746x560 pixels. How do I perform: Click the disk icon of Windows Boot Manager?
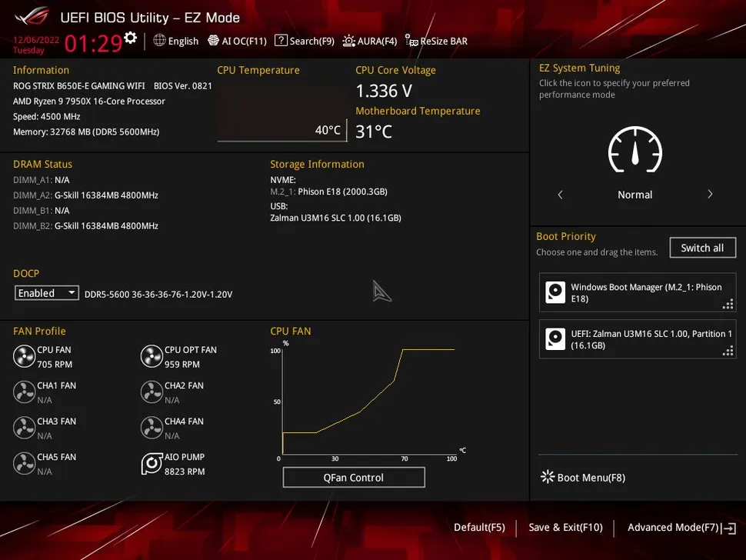(x=555, y=292)
